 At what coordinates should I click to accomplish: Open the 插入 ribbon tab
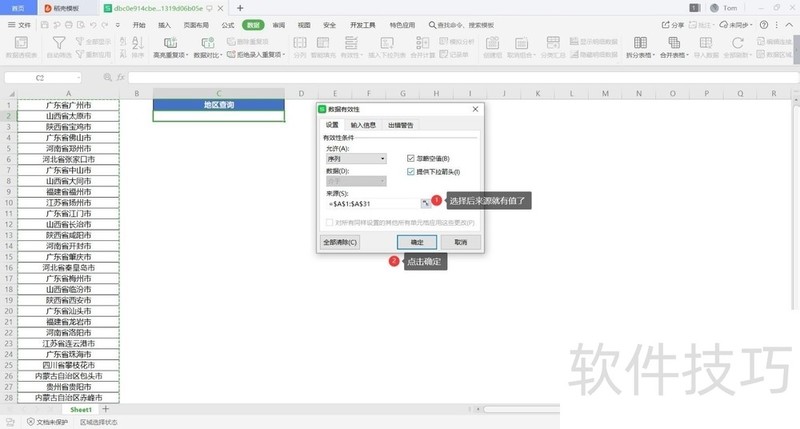pos(164,24)
